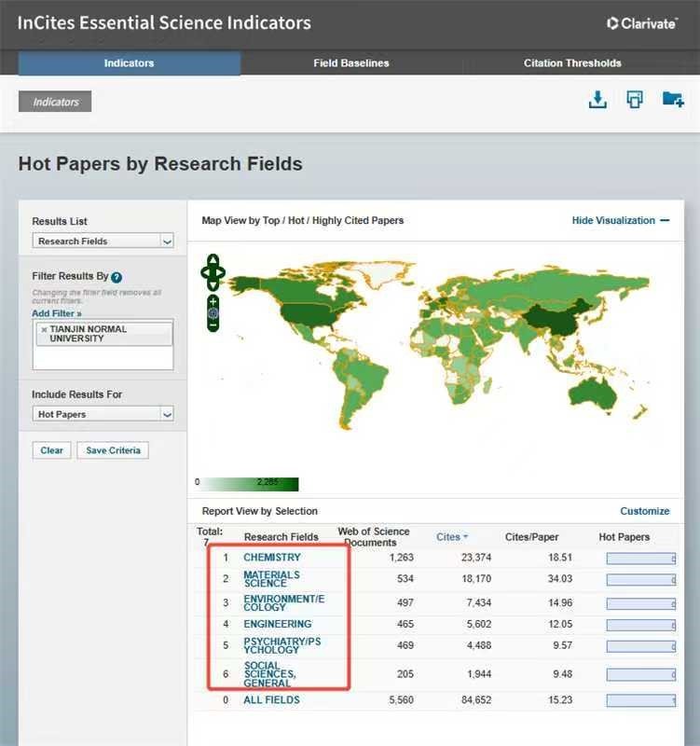Click China on the world map
Image resolution: width=700 pixels, height=746 pixels.
554,319
